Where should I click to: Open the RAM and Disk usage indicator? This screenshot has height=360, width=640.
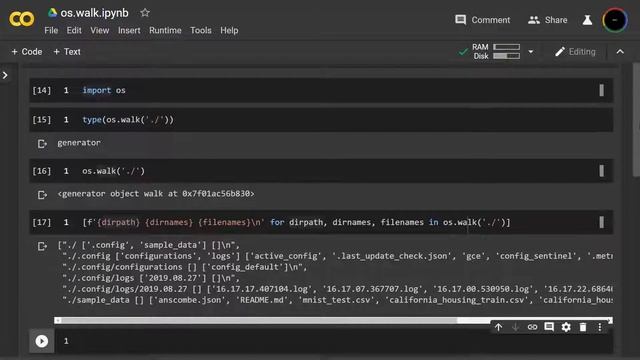point(496,52)
